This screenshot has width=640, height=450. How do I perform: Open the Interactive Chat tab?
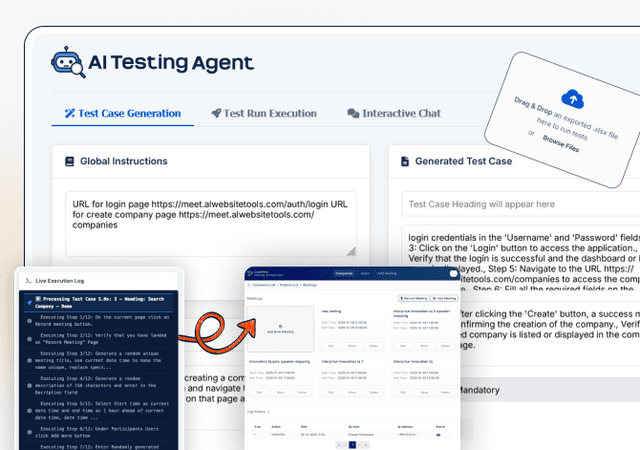tap(394, 114)
